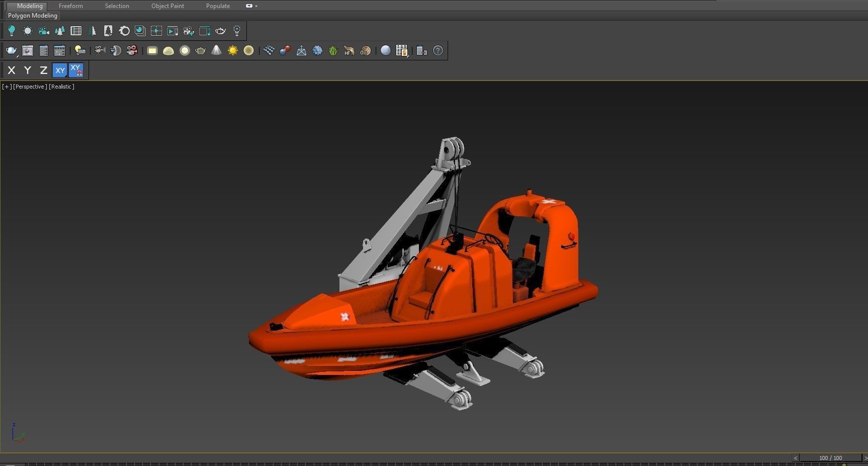868x466 pixels.
Task: Click the red movie camera icon
Action: pyautogui.click(x=132, y=50)
